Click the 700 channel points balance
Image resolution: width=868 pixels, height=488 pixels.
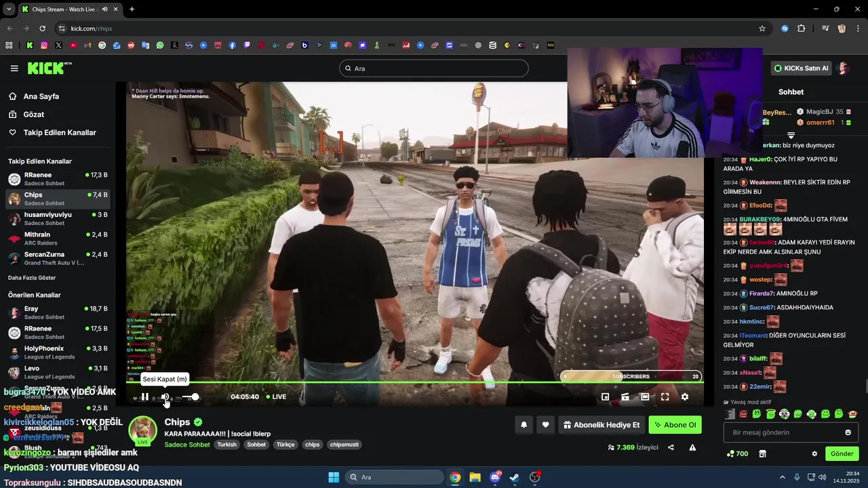pos(737,453)
